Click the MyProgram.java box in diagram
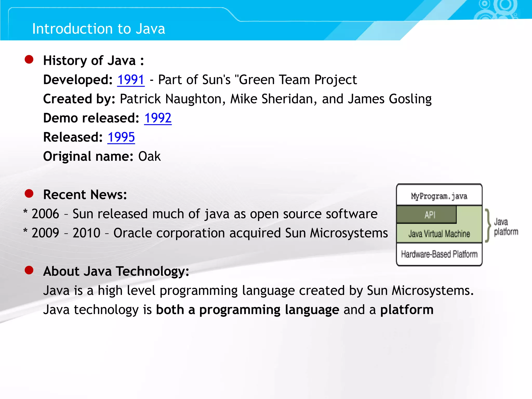Image resolution: width=532 pixels, height=399 pixels. tap(439, 195)
